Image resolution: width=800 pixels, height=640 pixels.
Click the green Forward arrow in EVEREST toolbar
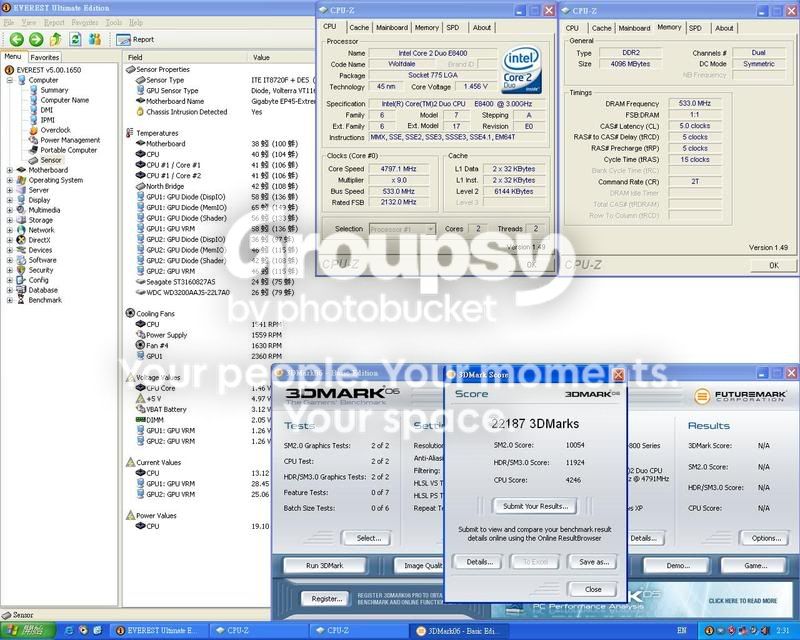[36, 39]
